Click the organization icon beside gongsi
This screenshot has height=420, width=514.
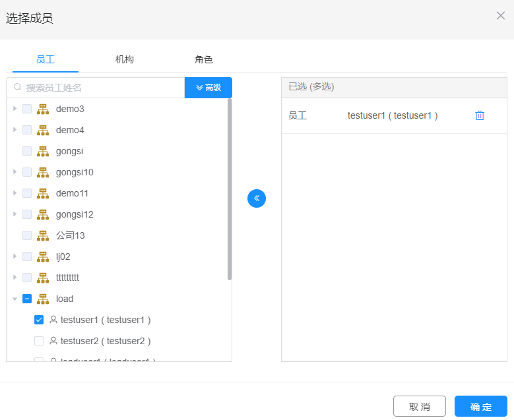[43, 151]
